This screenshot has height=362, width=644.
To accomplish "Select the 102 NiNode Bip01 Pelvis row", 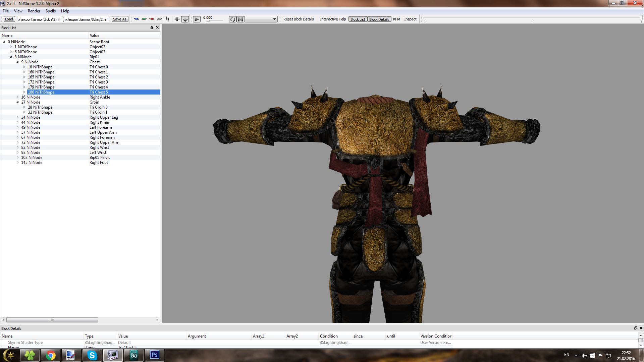I will click(80, 158).
